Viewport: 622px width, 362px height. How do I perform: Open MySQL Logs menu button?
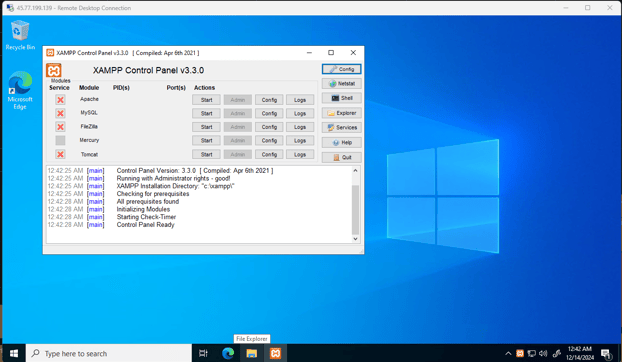click(300, 113)
